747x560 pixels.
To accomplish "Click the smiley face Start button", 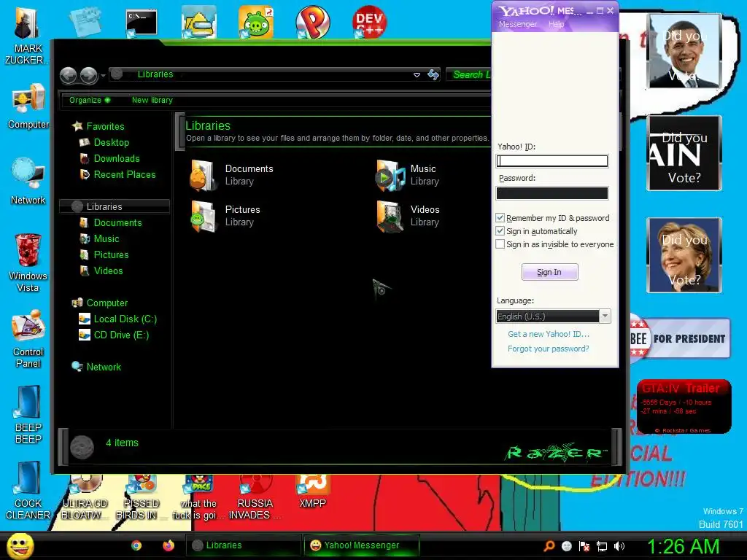I will (x=20, y=545).
